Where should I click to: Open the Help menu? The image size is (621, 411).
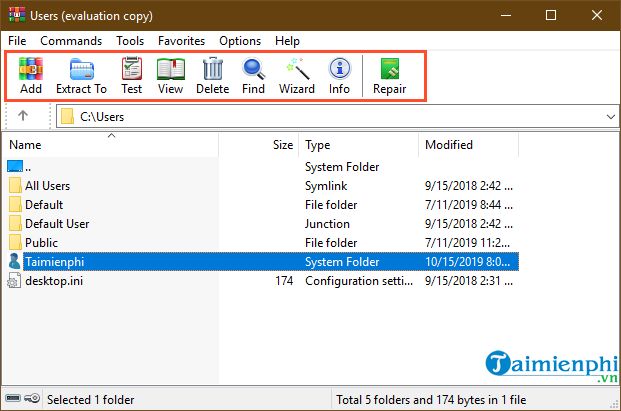click(287, 41)
